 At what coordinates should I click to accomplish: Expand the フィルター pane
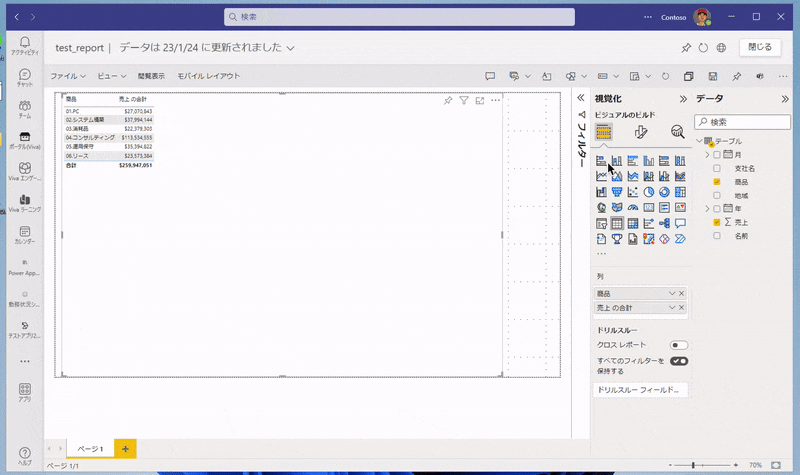click(x=581, y=98)
